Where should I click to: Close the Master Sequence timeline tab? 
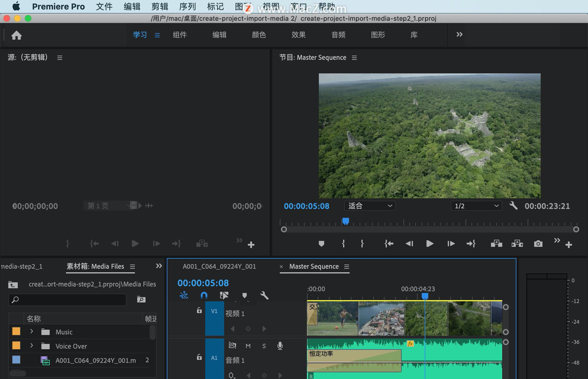click(281, 267)
